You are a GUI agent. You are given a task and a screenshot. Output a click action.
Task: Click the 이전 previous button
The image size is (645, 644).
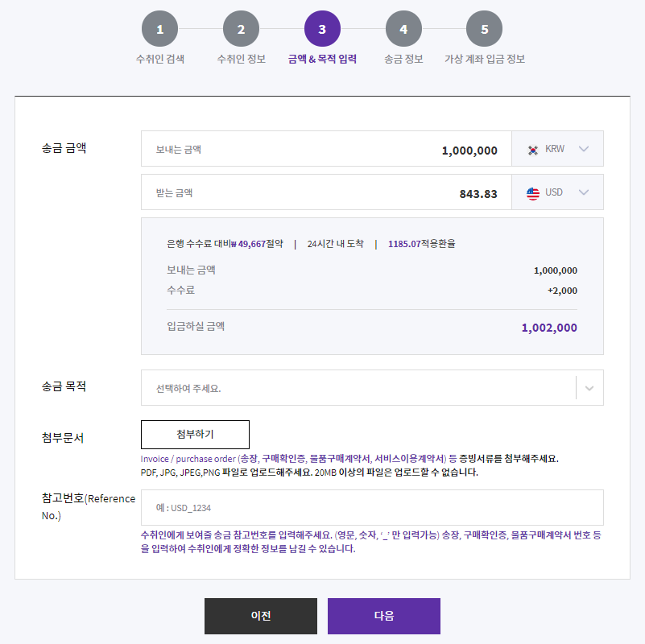coord(261,616)
